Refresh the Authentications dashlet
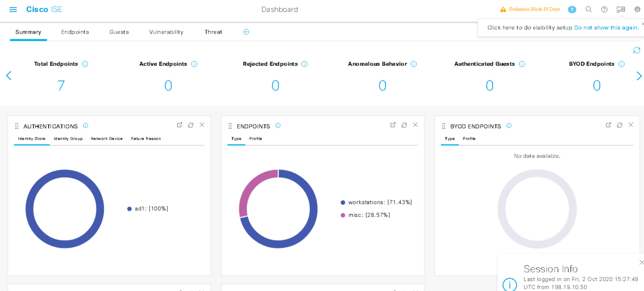 [x=191, y=125]
